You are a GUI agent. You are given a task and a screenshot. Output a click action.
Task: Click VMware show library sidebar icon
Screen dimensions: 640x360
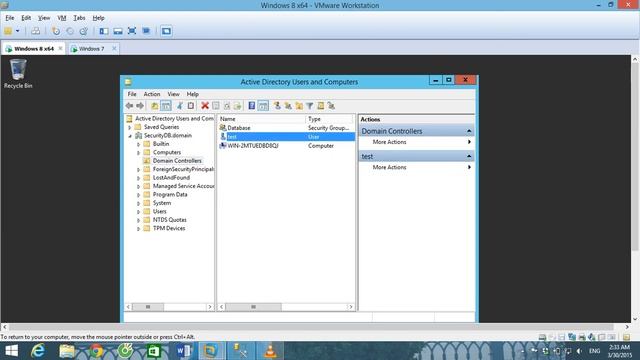coord(104,31)
